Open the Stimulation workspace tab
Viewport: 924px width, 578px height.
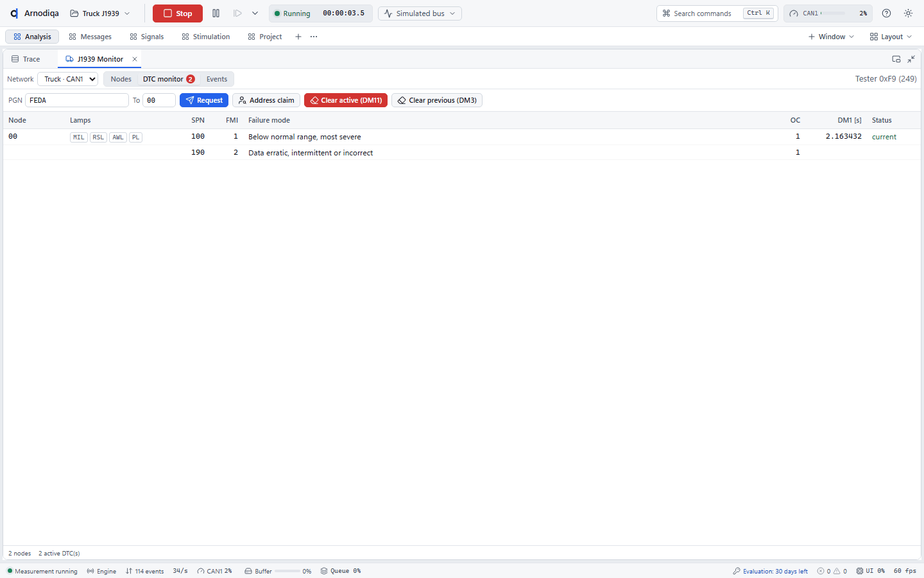[205, 37]
